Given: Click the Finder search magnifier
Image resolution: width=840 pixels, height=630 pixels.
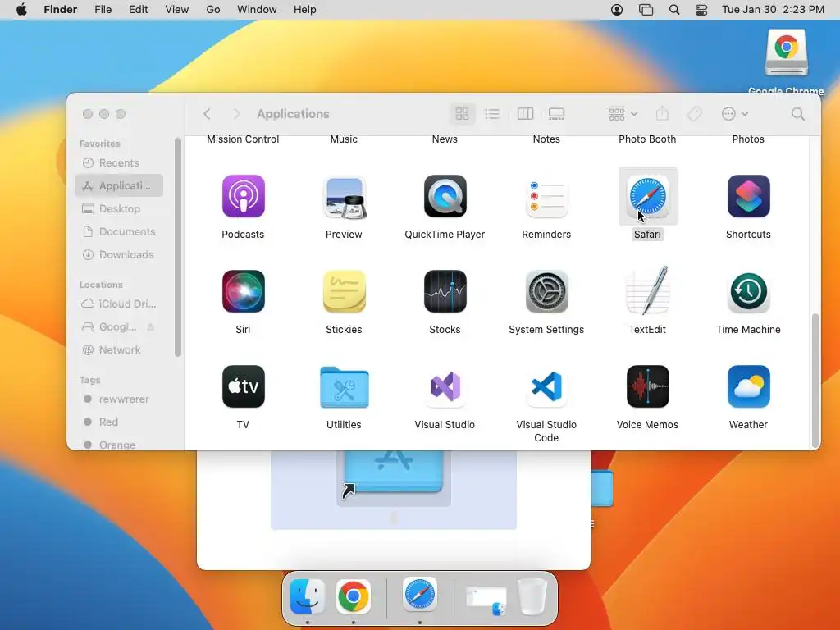Looking at the screenshot, I should pyautogui.click(x=797, y=113).
